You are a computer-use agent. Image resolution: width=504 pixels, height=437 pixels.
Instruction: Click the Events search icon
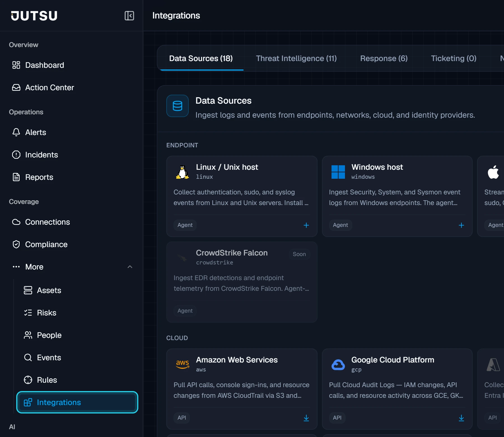coord(28,357)
